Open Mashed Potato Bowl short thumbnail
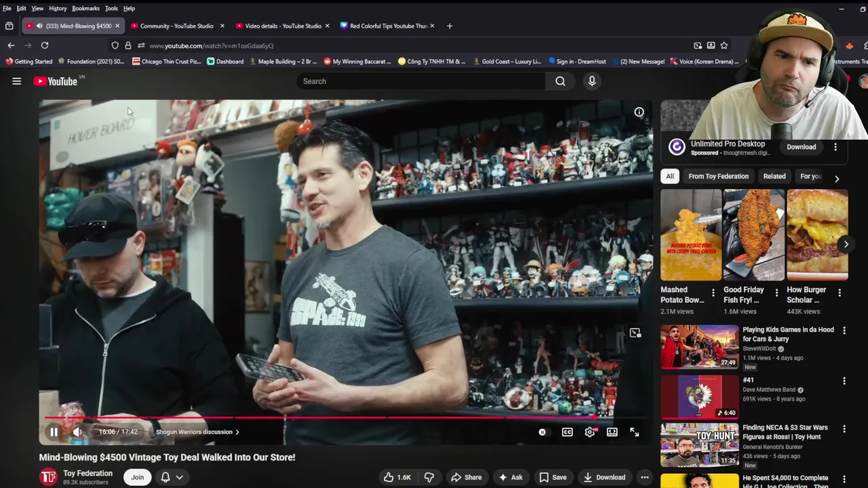The width and height of the screenshot is (868, 488). click(x=691, y=235)
